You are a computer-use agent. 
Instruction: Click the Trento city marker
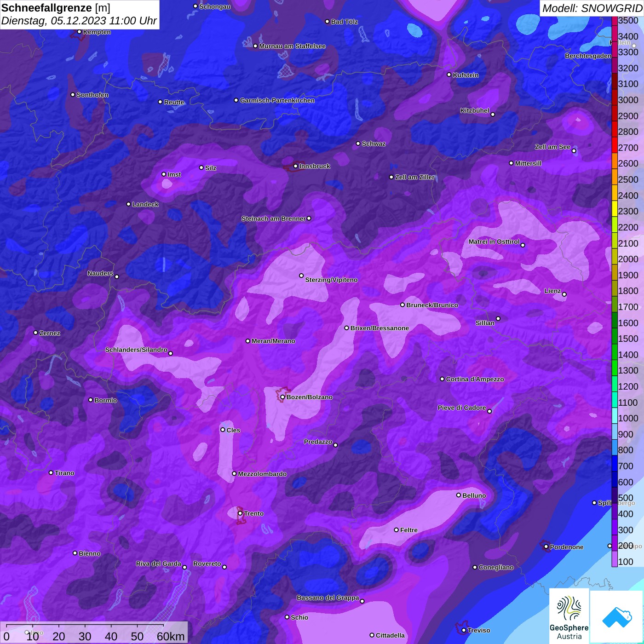tap(240, 513)
